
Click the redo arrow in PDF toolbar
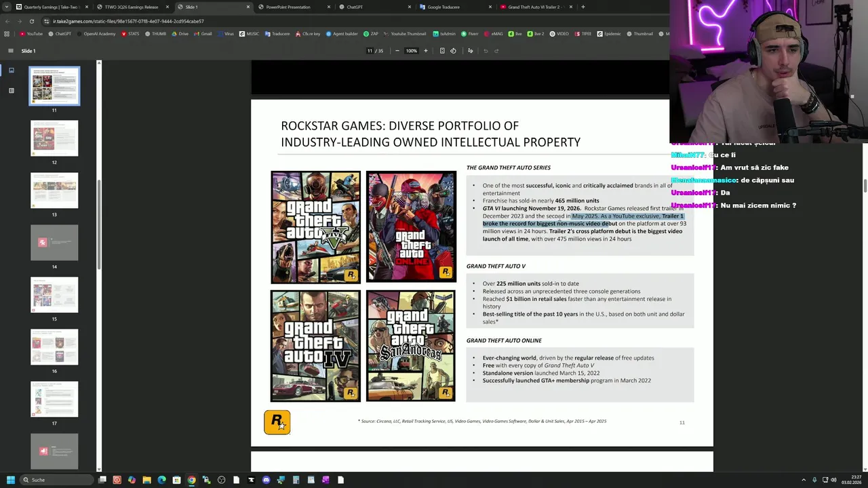[496, 51]
